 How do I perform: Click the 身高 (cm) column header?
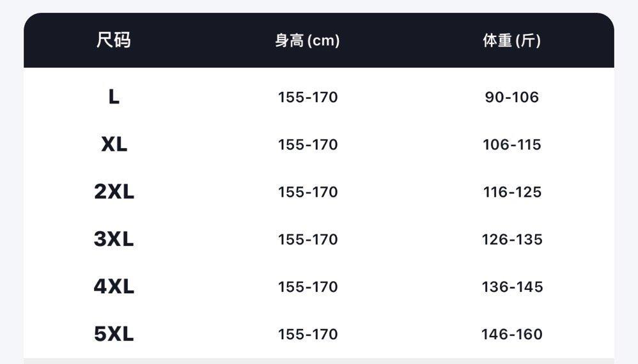coord(307,40)
